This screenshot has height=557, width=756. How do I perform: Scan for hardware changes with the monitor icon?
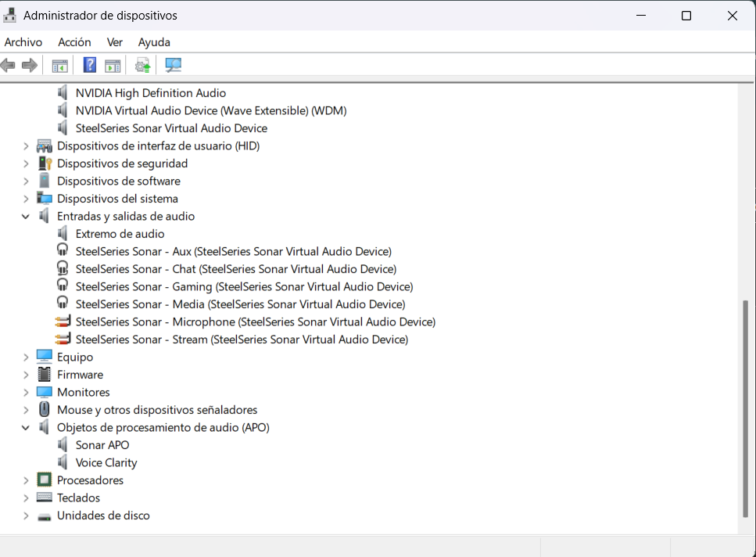173,65
